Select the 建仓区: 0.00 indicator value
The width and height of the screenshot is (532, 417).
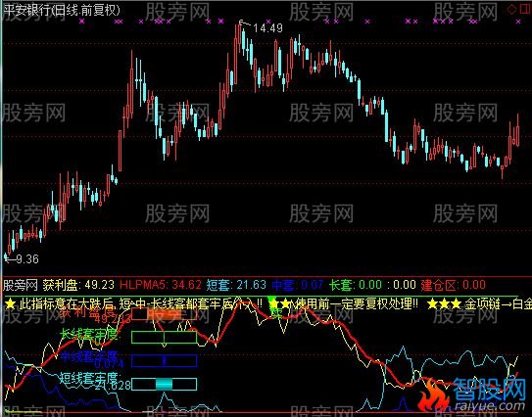pos(454,285)
